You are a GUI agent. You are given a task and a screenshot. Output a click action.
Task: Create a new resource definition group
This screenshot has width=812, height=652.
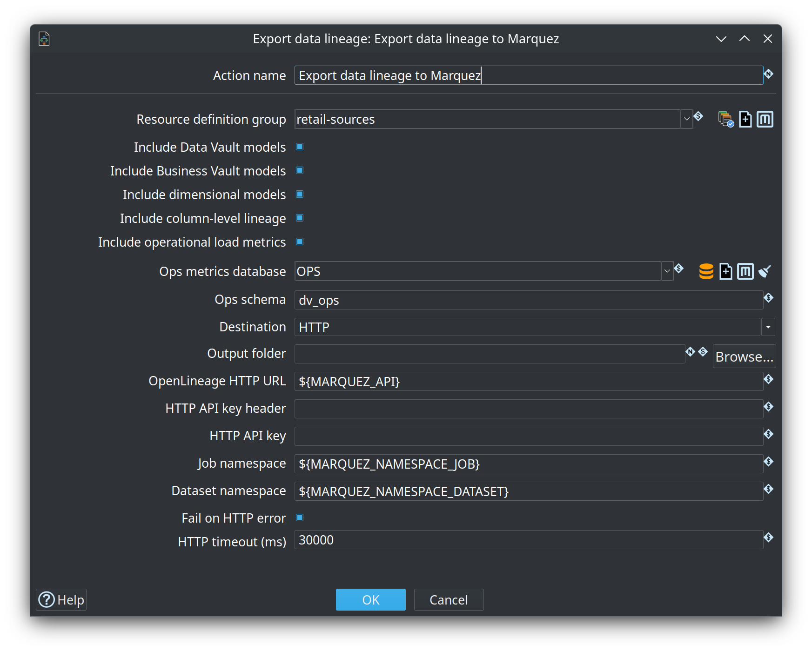point(745,119)
